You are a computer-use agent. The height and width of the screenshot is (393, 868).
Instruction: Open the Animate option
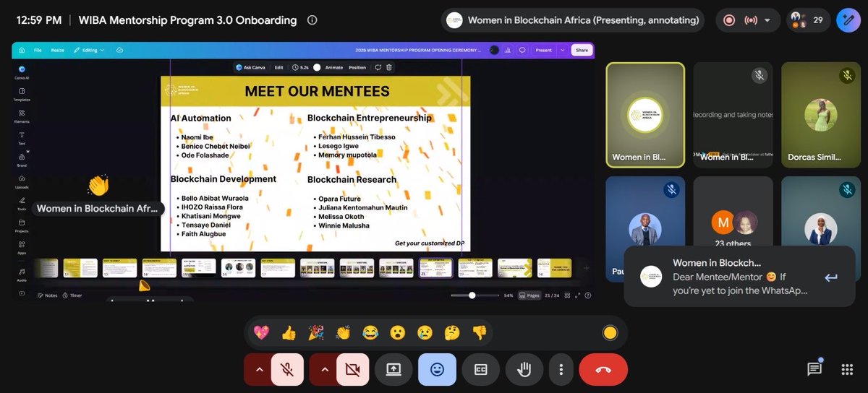(x=333, y=67)
